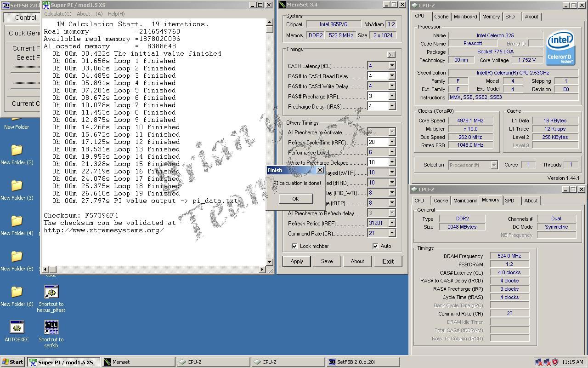The width and height of the screenshot is (588, 368).
Task: Toggle the Lock mchbar checkbox
Action: tap(294, 246)
